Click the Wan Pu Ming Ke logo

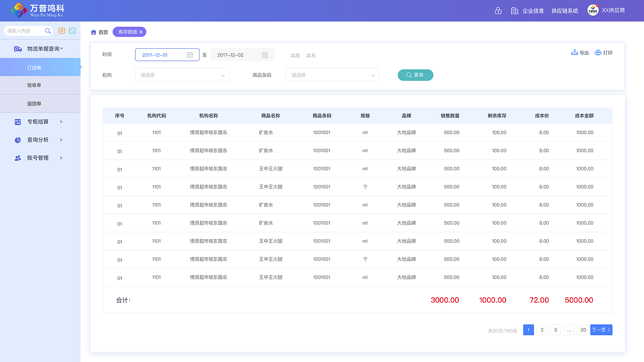coord(38,10)
